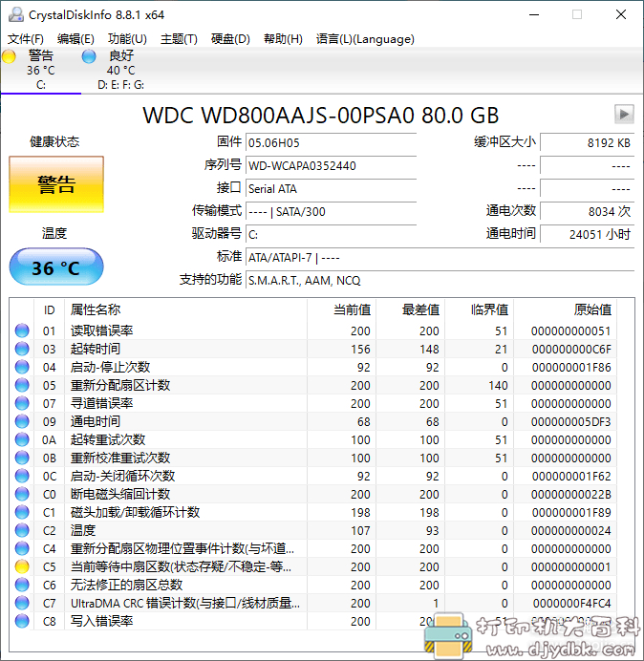644x661 pixels.
Task: Click the status dot of row 03 起转时间
Action: coord(22,349)
